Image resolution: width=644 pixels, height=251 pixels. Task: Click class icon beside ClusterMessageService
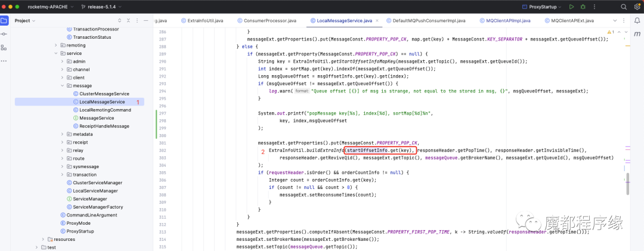[76, 94]
